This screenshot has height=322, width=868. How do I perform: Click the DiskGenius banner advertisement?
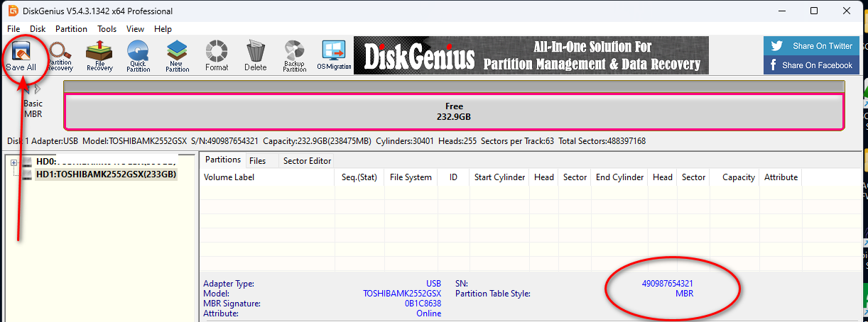531,55
